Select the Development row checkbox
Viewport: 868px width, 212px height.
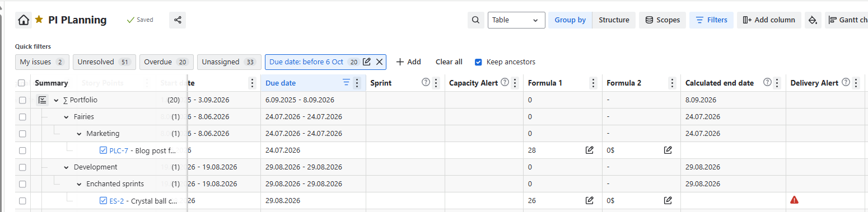[22, 167]
